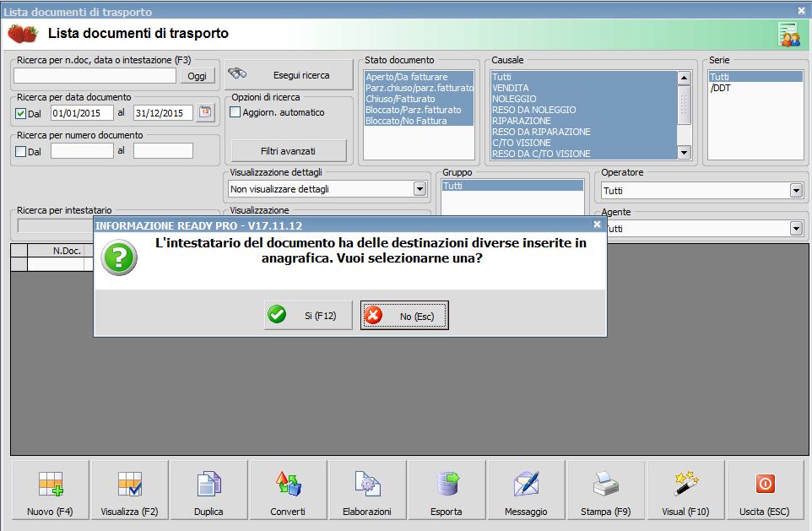Click Esporta export button

[447, 490]
